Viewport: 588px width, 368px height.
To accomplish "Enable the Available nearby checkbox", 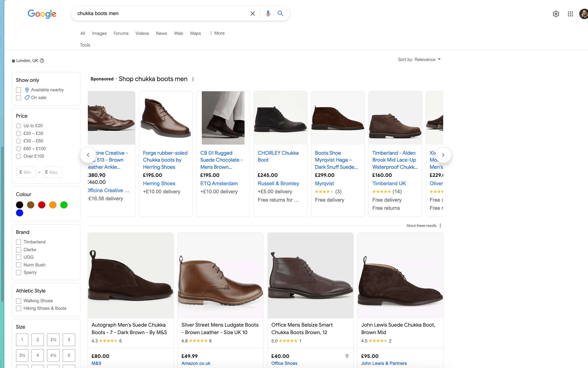I will tap(18, 90).
